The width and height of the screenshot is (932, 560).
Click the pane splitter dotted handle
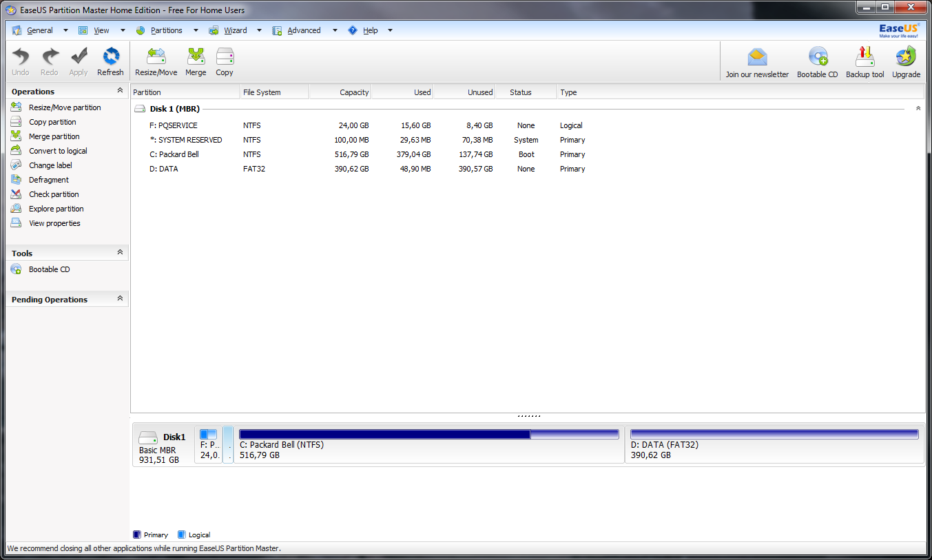click(x=528, y=416)
